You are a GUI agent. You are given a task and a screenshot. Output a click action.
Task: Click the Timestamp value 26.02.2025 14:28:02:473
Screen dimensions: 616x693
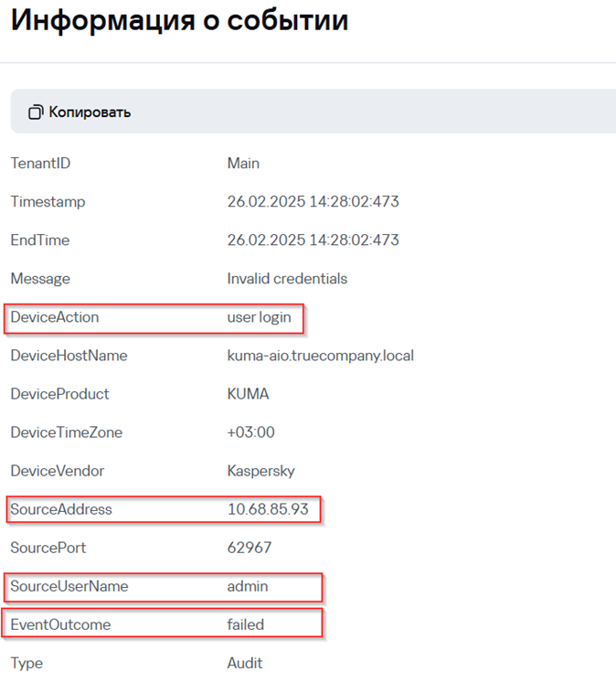click(x=313, y=201)
